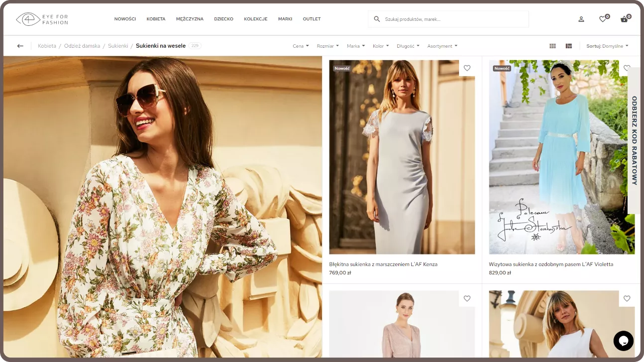Click the Sukienki na wesele heading
The width and height of the screenshot is (644, 362).
coord(161,46)
